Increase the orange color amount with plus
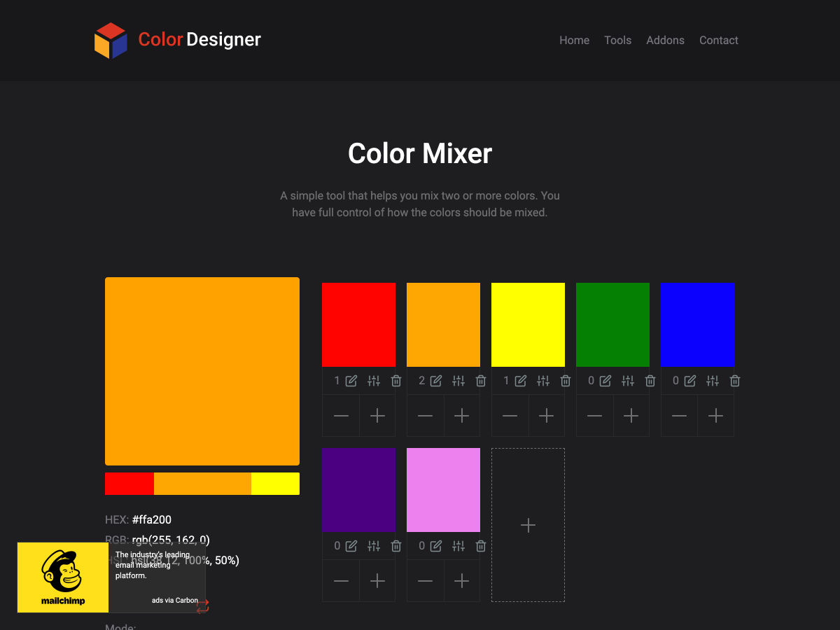 (x=462, y=416)
